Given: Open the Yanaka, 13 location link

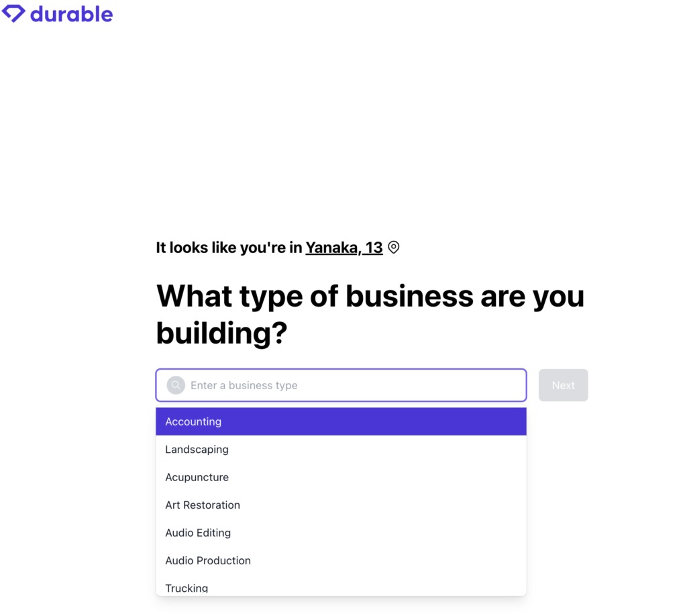Looking at the screenshot, I should coord(344,248).
